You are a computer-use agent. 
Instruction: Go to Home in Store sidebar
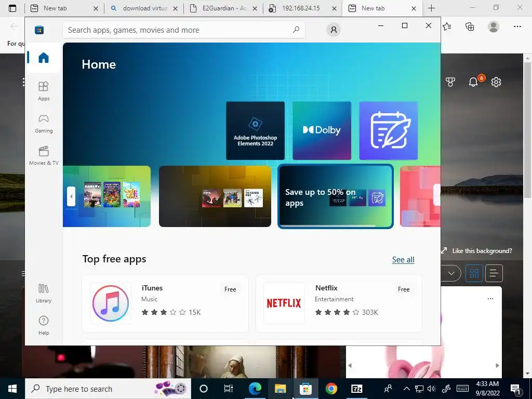[44, 57]
